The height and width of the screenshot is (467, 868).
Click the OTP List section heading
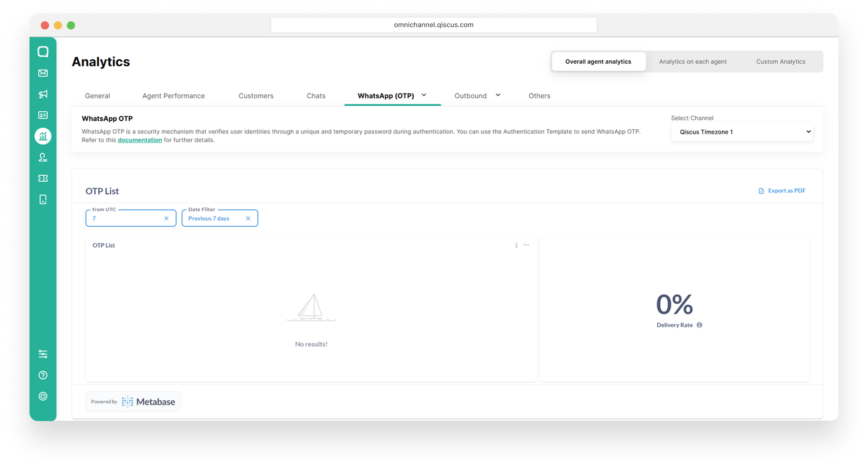point(102,191)
